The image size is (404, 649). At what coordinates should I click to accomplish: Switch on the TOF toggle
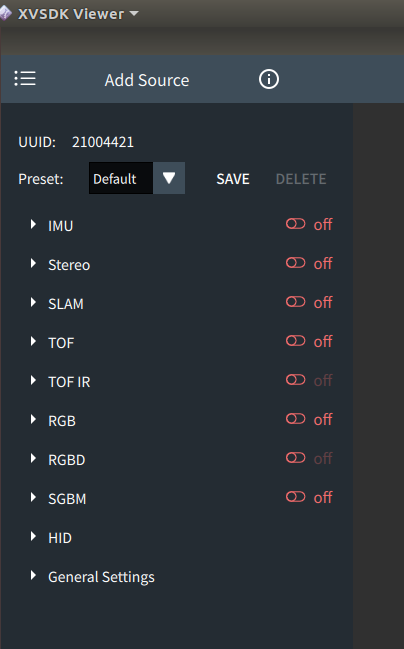296,341
